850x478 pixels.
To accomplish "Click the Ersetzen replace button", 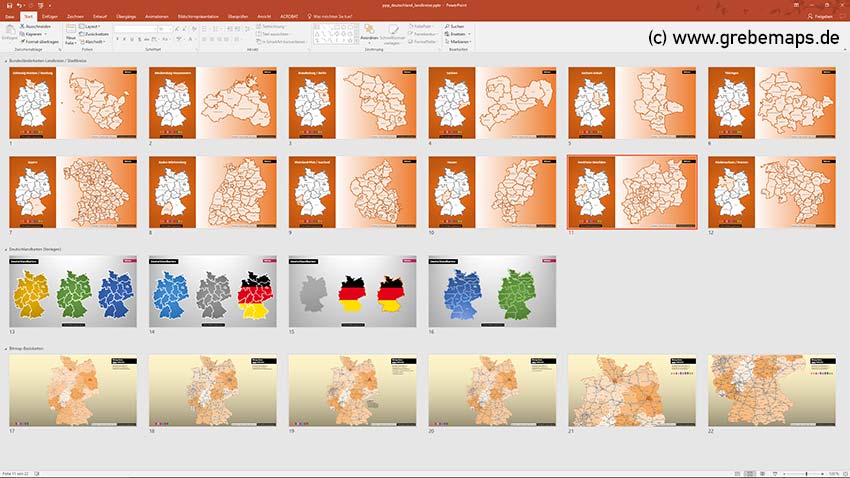I will [455, 33].
